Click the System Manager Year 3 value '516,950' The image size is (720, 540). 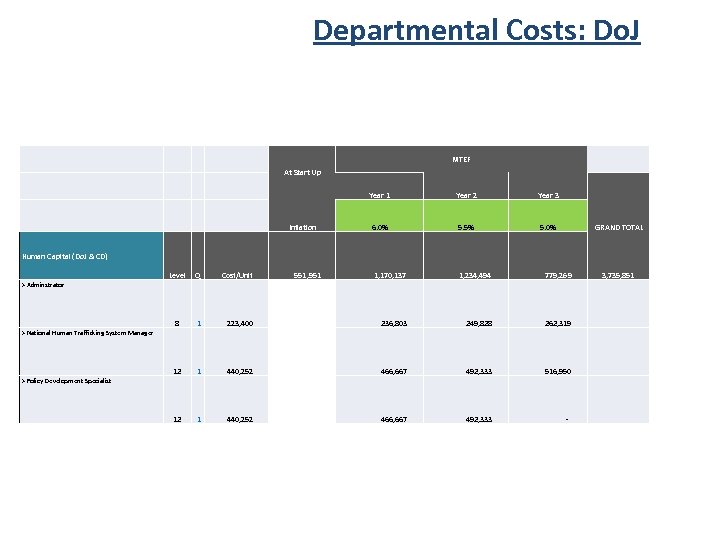[x=558, y=371]
